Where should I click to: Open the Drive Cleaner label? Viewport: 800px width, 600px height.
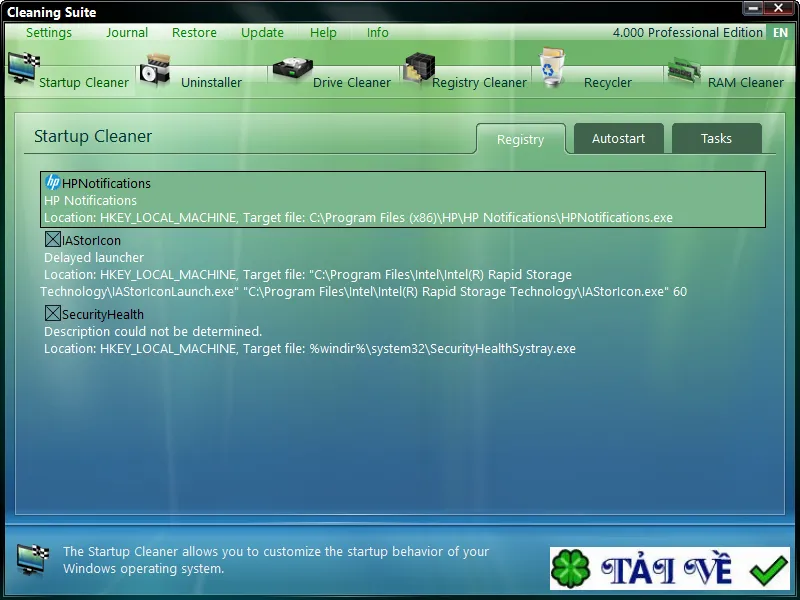[352, 83]
